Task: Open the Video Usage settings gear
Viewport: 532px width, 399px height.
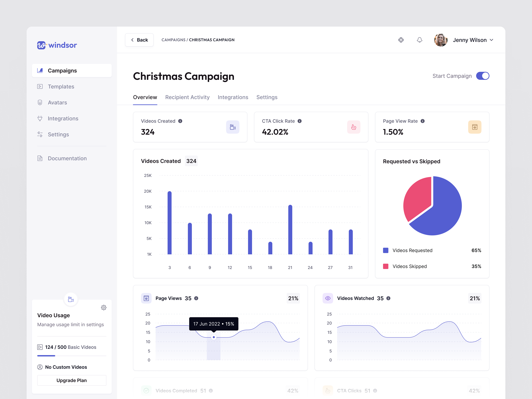Action: tap(104, 307)
